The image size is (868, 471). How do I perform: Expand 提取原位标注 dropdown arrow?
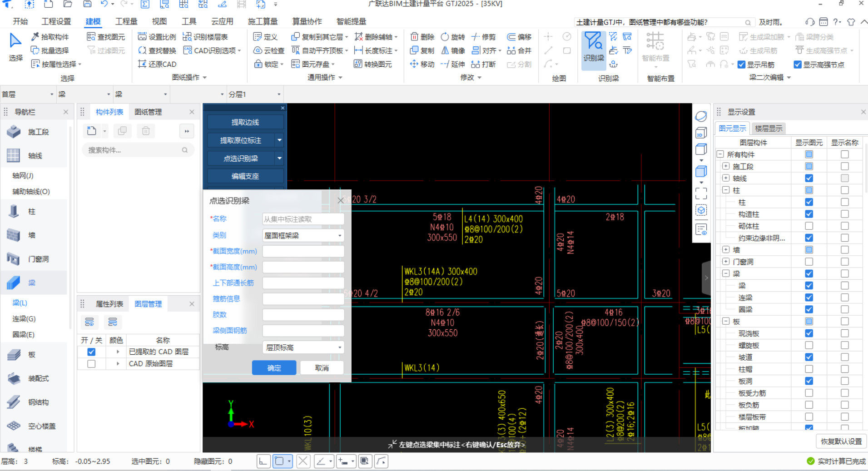(x=279, y=140)
